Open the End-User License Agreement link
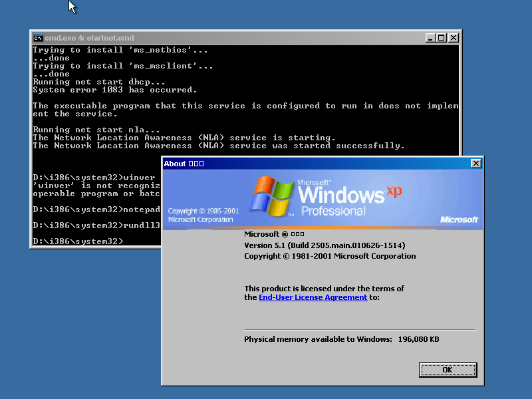The width and height of the screenshot is (532, 399). pyautogui.click(x=313, y=297)
